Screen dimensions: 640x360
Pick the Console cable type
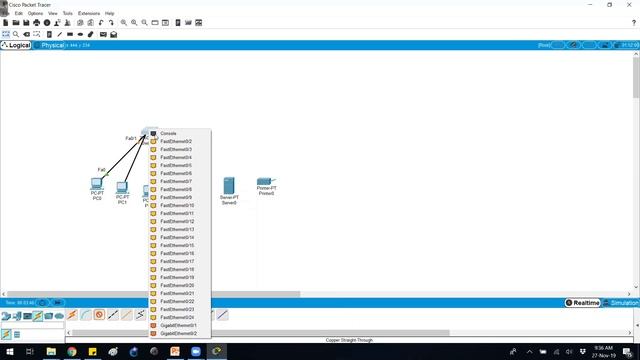pyautogui.click(x=86, y=315)
